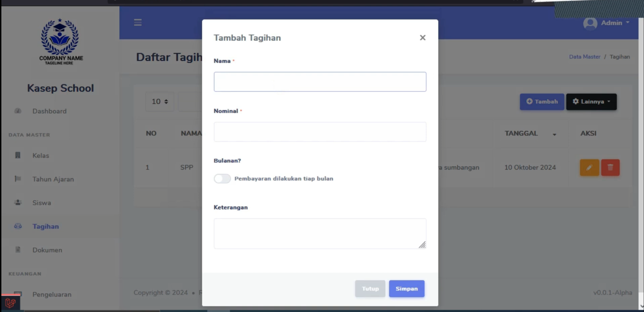Click the Kelas building icon
This screenshot has height=312, width=644.
coord(18,155)
